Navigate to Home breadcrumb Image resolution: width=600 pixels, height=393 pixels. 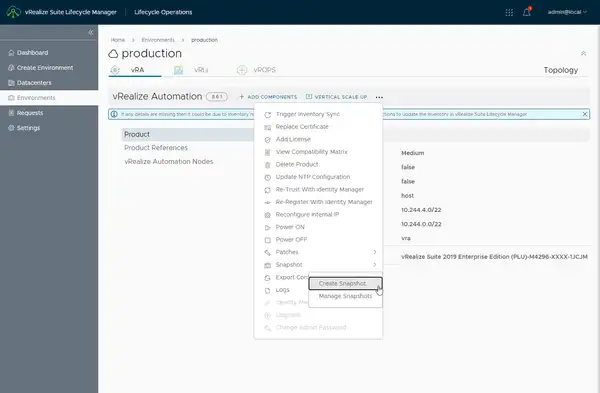(x=117, y=40)
